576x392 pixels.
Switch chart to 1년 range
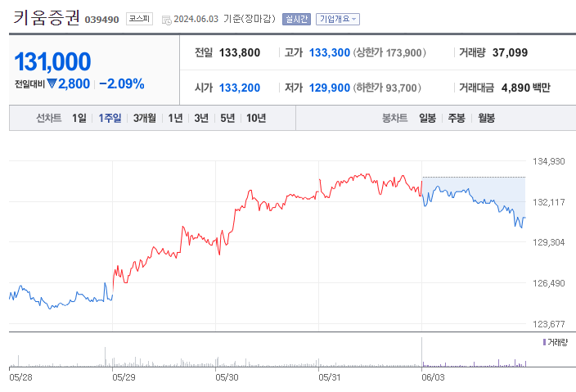[175, 118]
